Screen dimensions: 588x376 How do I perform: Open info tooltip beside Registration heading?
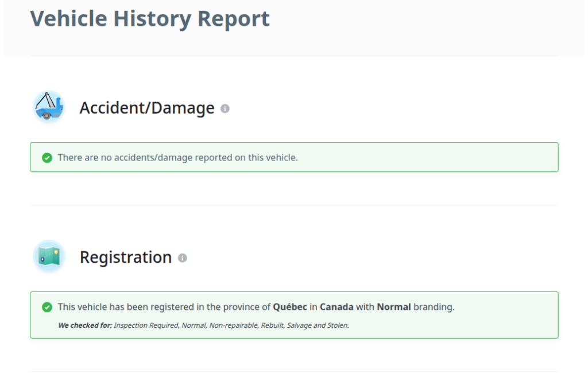click(183, 258)
